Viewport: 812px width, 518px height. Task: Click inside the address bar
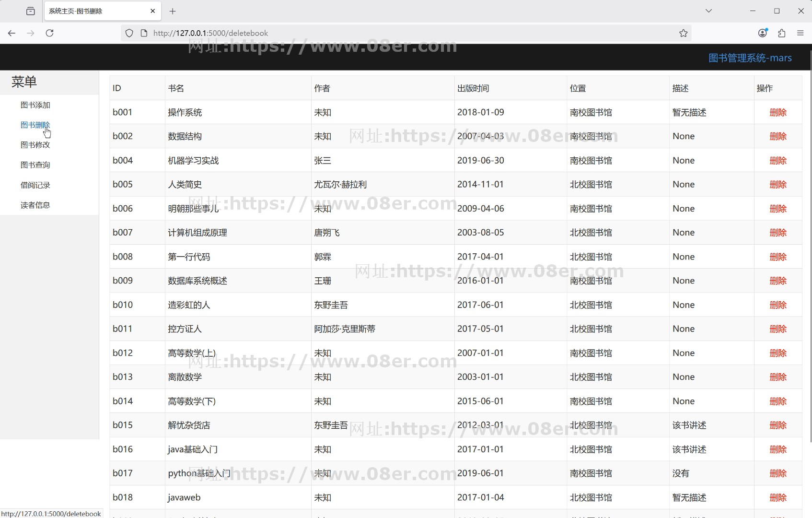tap(336, 33)
